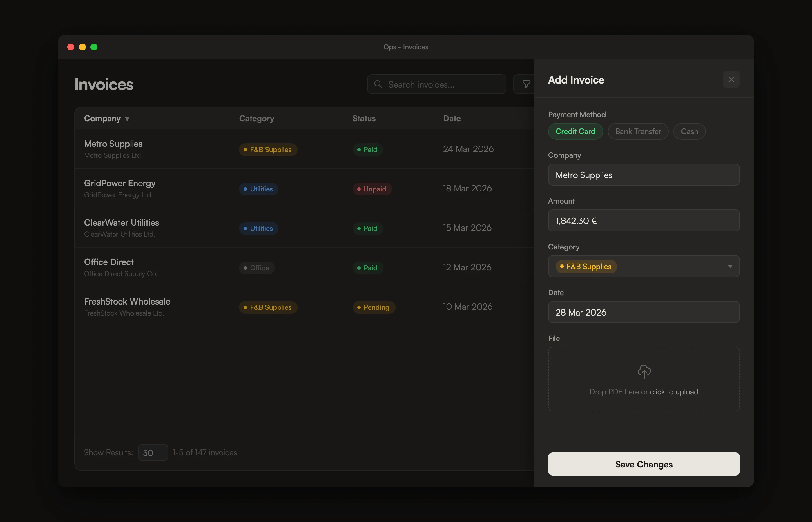Click F&B Supplies tag on Metro Supplies row
Screen dimensions: 812x522
(x=268, y=149)
